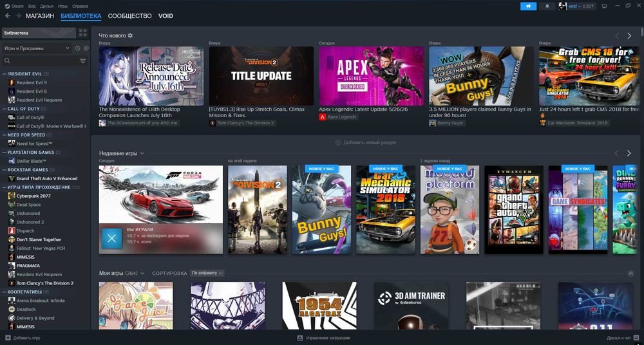This screenshot has height=345, width=644.
Task: Click Добавить игру button
Action: click(23, 338)
